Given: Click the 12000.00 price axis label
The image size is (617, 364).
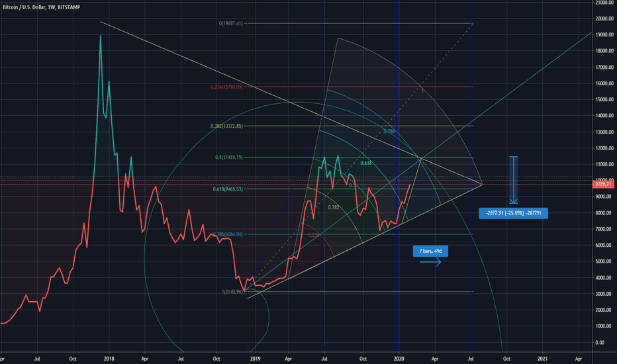Looking at the screenshot, I should (x=604, y=148).
